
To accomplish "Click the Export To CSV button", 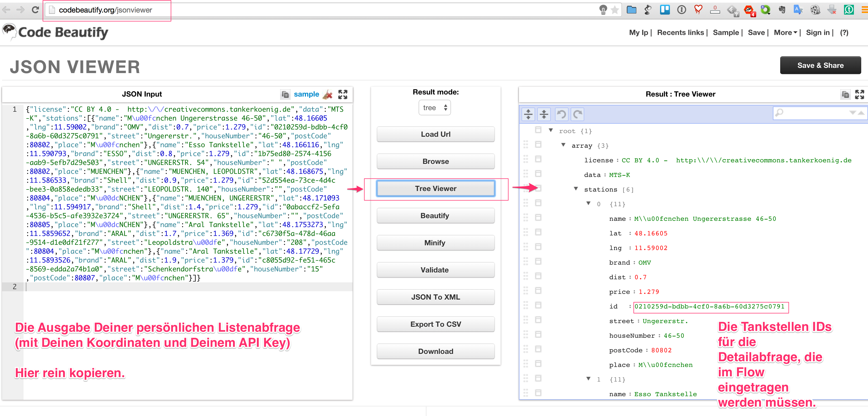I will tap(435, 324).
